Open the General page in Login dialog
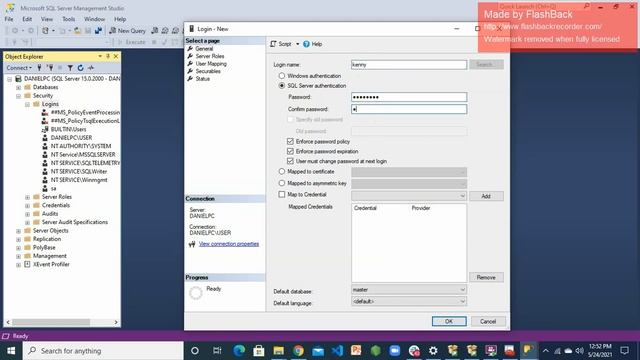Image resolution: width=640 pixels, height=360 pixels. (x=204, y=49)
